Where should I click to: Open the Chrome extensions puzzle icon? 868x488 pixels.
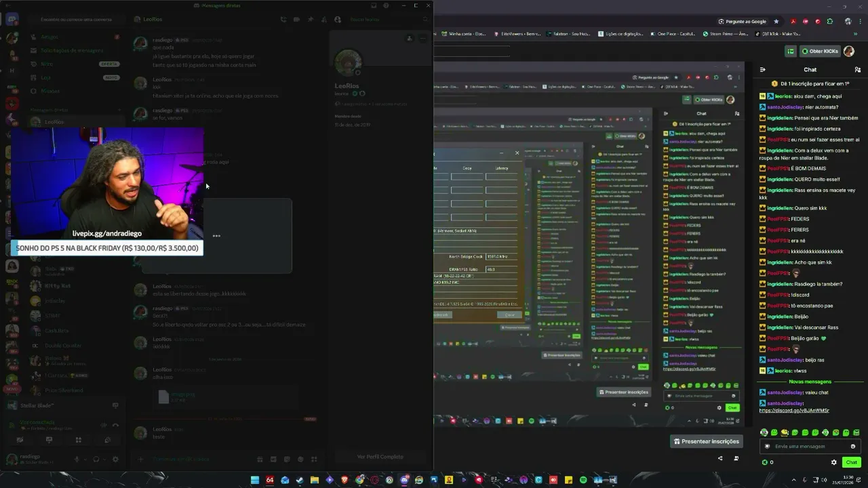coord(829,21)
